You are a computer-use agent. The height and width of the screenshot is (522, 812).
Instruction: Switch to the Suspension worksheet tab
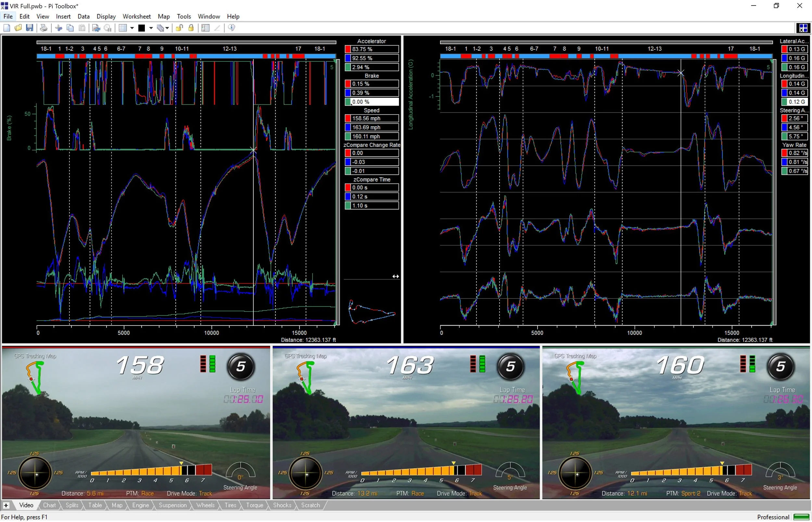(172, 505)
